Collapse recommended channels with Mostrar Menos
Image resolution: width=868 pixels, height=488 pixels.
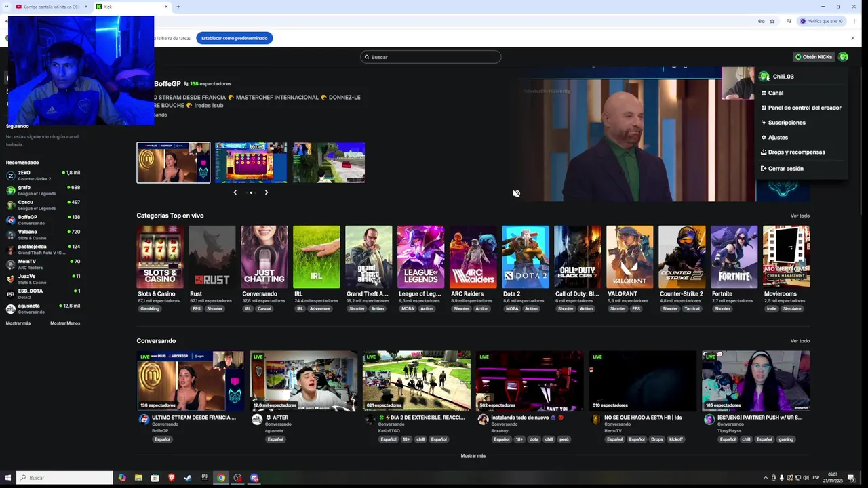[x=65, y=323]
